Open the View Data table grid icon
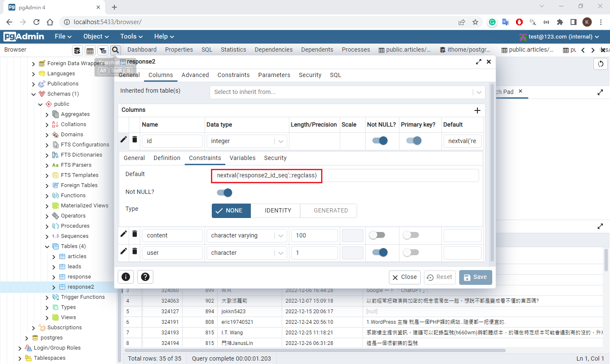This screenshot has height=364, width=610. (90, 51)
